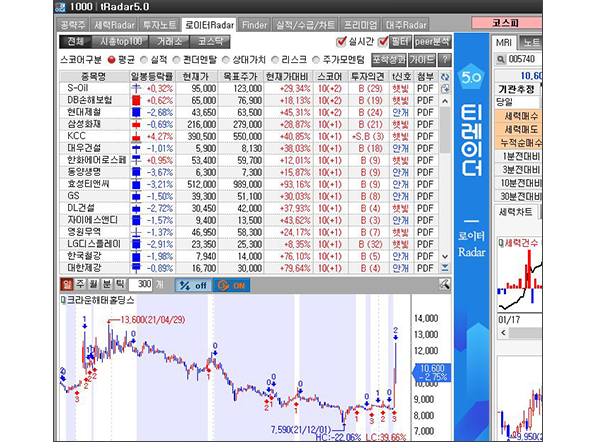Click the 세력매도 row in right panel
This screenshot has height=442, width=598.
(x=518, y=129)
